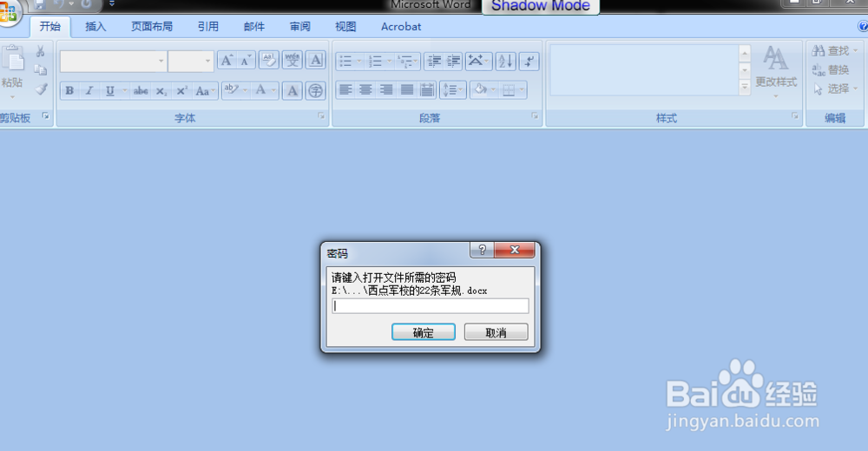Click the Decrease Indent icon
The height and width of the screenshot is (451, 868).
click(x=435, y=61)
